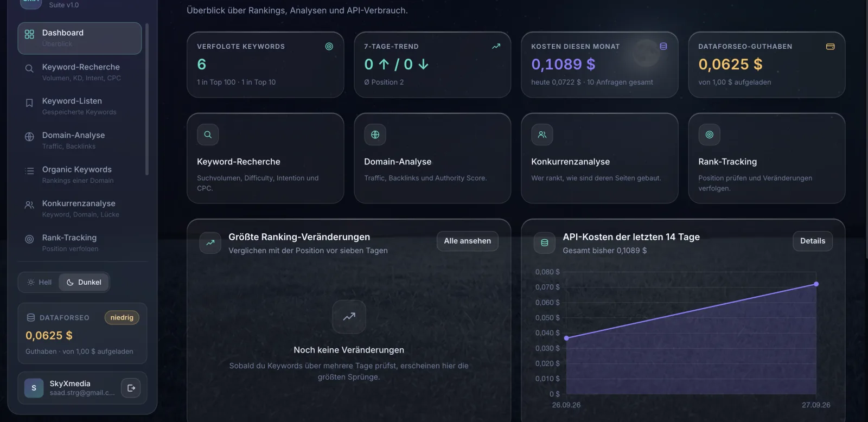Screen dimensions: 868x422
Task: Click the Gesamt bisher 0,1089 $ text
Action: 605,251
